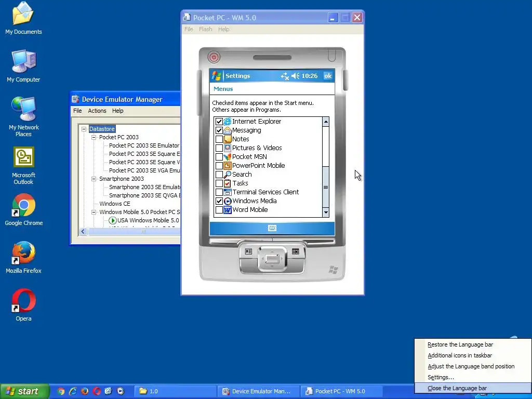This screenshot has height=399, width=532.
Task: Click the Windows start button
Action: pos(24,391)
